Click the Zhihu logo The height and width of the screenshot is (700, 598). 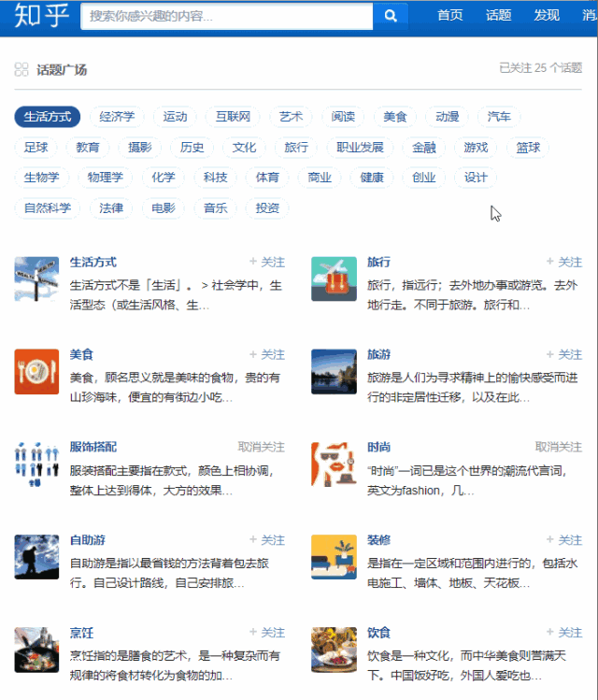click(41, 16)
